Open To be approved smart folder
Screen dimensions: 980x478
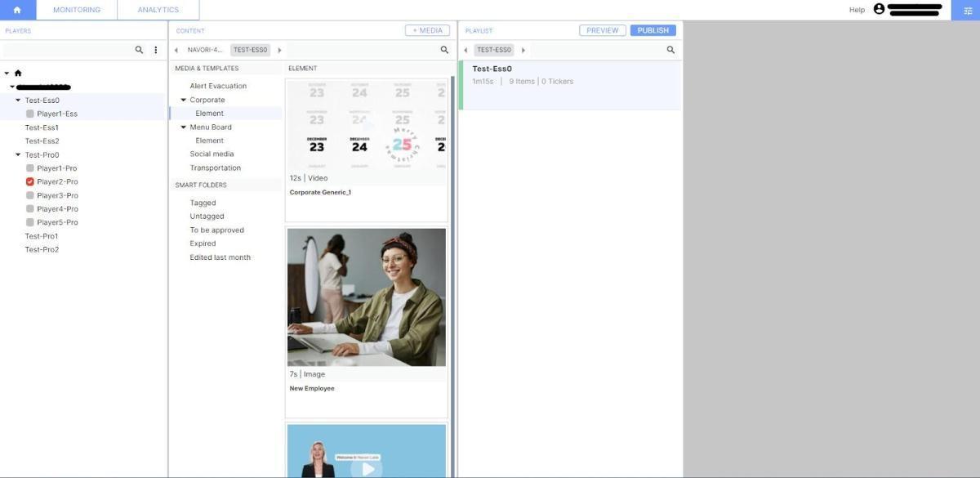click(217, 230)
